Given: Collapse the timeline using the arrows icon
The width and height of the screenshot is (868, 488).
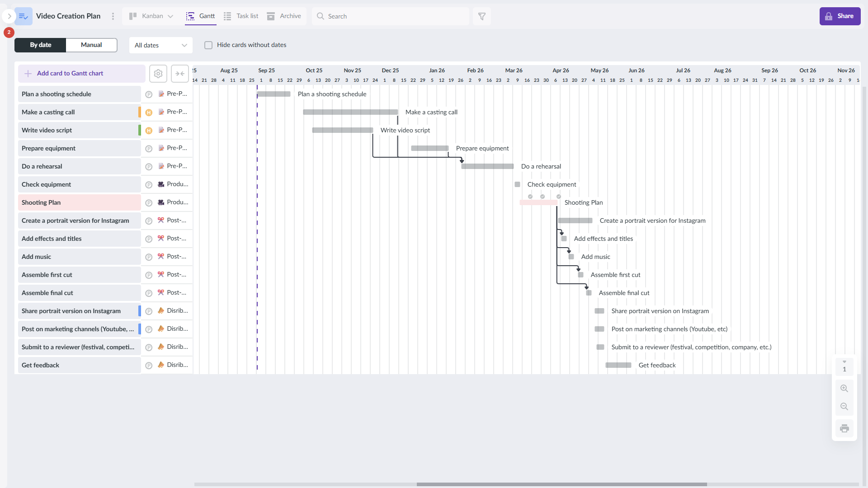Looking at the screenshot, I should [179, 73].
